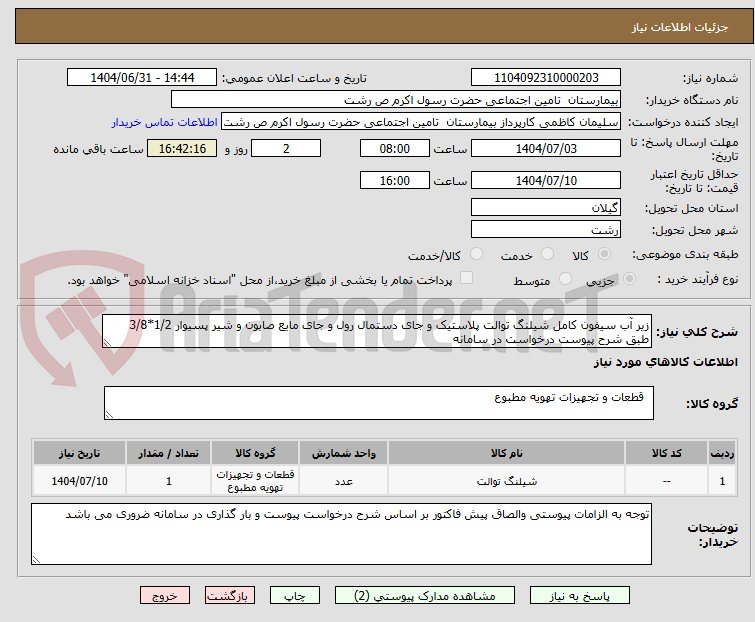This screenshot has width=755, height=622.
Task: Click the delivery province field 'گیلان'
Action: click(x=545, y=207)
